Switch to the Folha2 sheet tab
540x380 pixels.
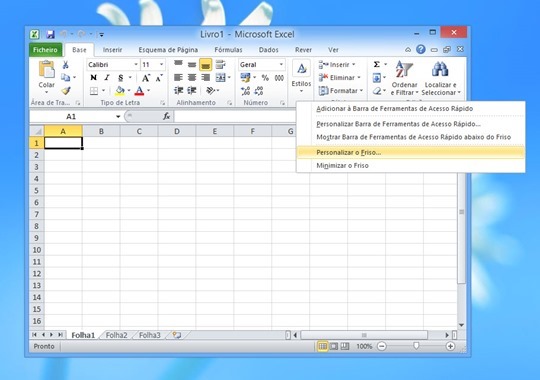pos(116,335)
